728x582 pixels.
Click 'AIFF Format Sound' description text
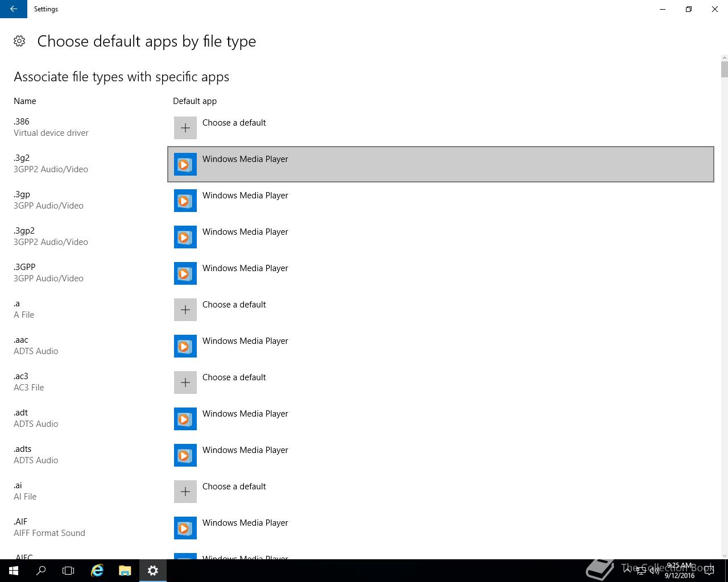tap(49, 533)
